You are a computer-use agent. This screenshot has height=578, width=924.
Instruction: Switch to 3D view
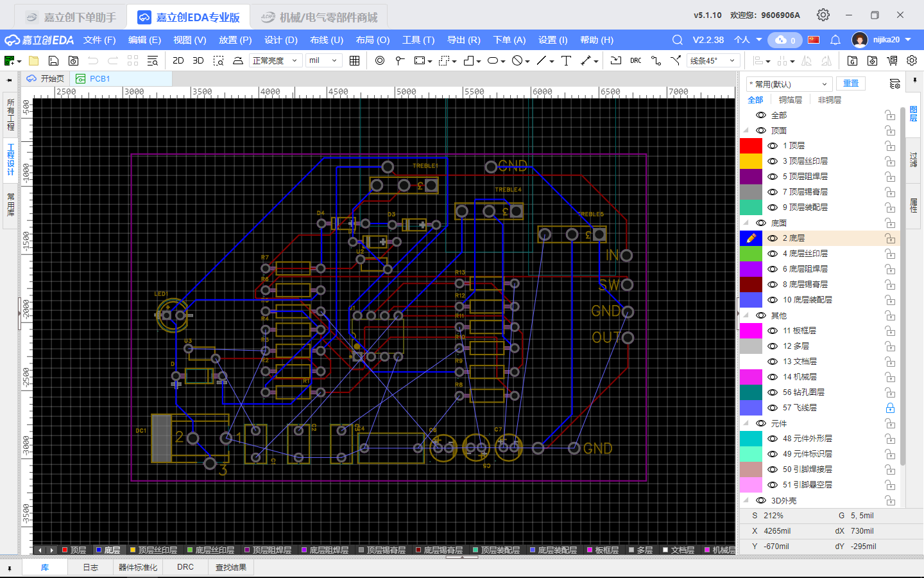pos(198,60)
